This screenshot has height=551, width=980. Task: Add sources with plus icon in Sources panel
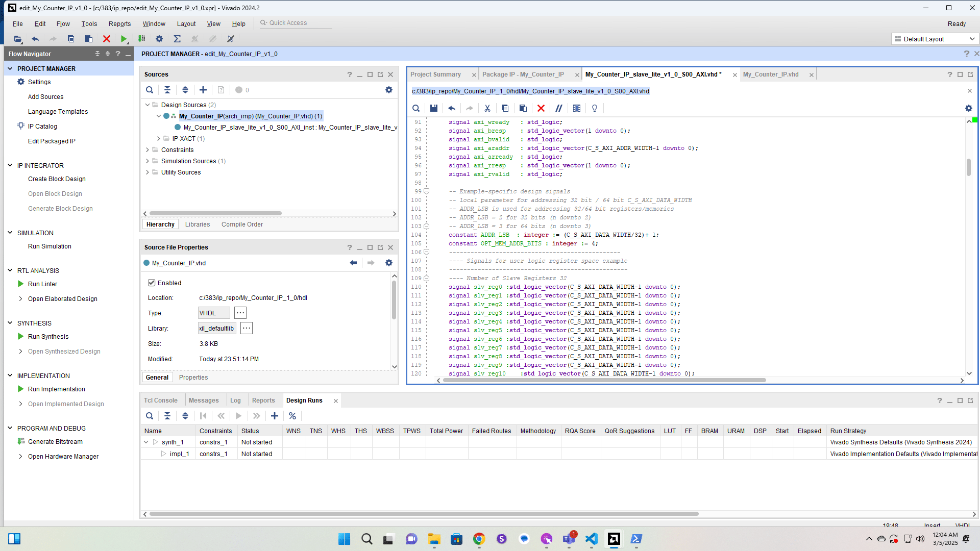(203, 90)
